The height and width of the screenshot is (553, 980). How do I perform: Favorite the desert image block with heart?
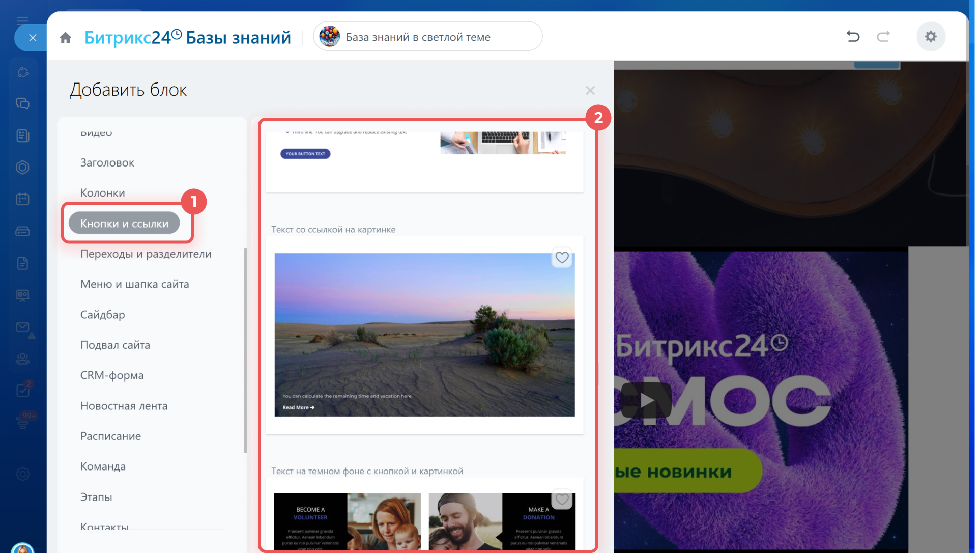click(x=562, y=258)
